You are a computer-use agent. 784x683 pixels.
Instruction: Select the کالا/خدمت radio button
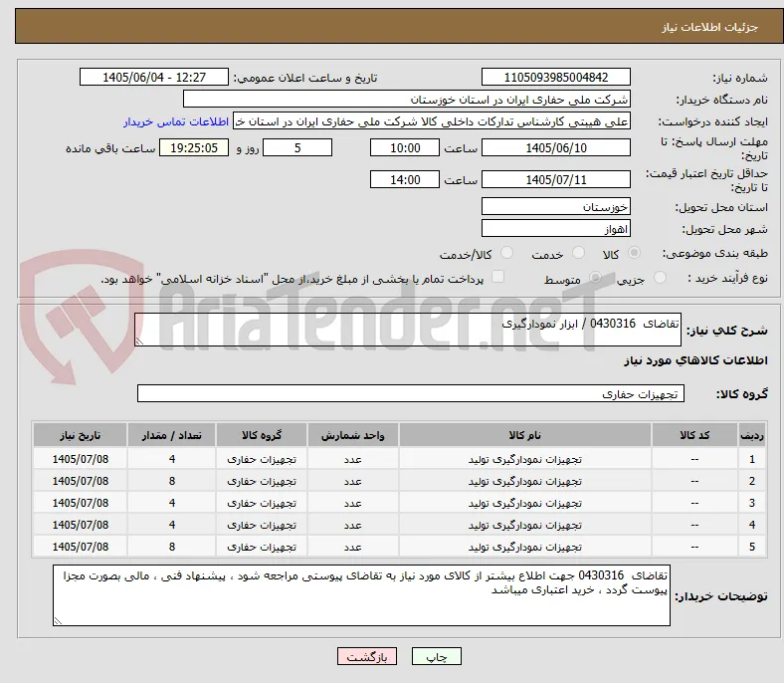(507, 253)
